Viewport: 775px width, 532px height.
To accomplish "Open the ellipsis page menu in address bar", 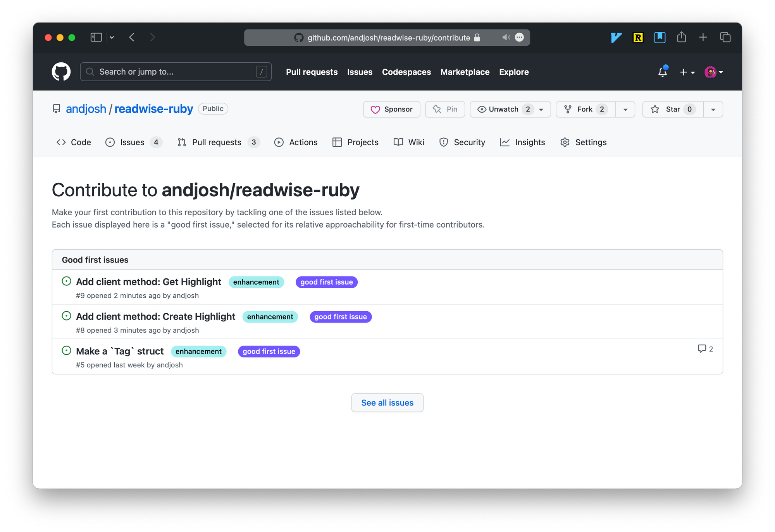I will click(x=520, y=38).
